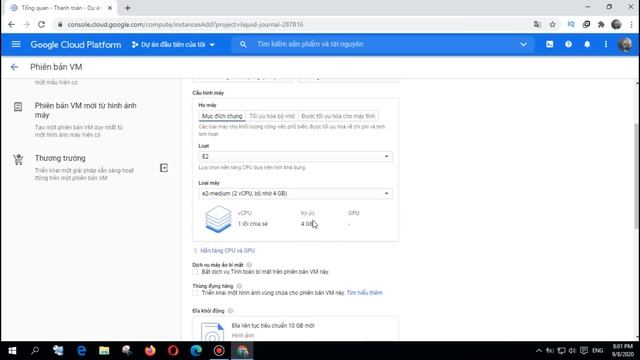The image size is (640, 360).
Task: Open Internet Explorer from the taskbar
Action: tap(81, 351)
